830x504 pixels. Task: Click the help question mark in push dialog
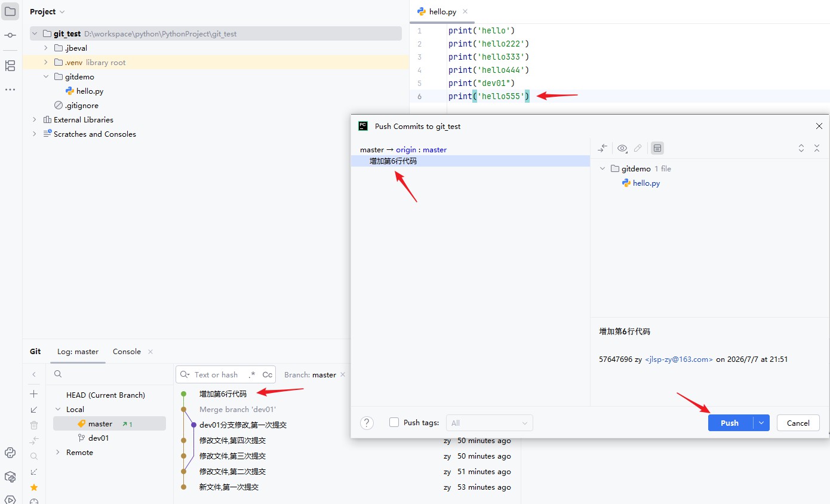pos(367,423)
